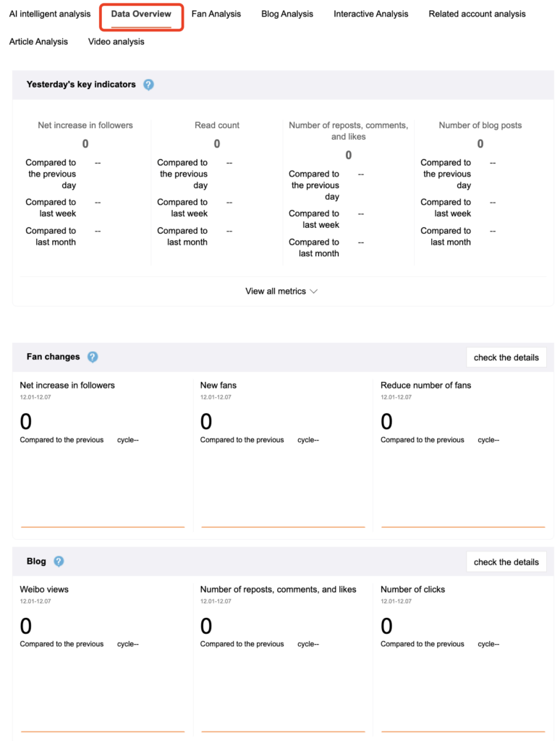Open Related account analysis tab
Viewport: 560px width, 741px height.
(x=477, y=14)
